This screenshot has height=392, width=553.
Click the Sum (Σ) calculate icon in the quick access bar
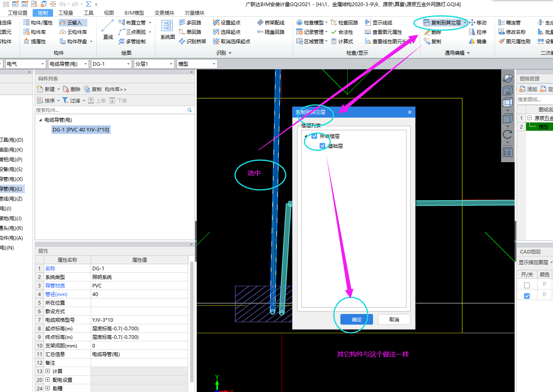tap(89, 4)
